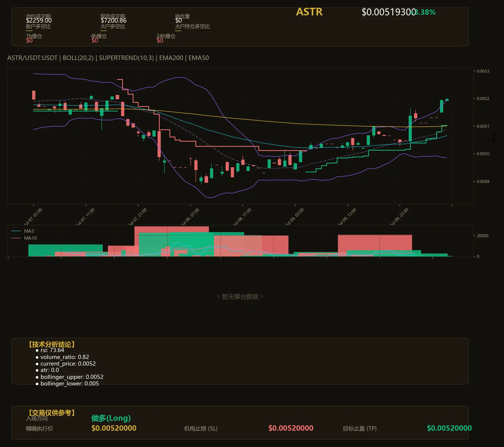This screenshot has width=504, height=447.
Task: Click the 精确执行价 label
Action: pyautogui.click(x=39, y=429)
